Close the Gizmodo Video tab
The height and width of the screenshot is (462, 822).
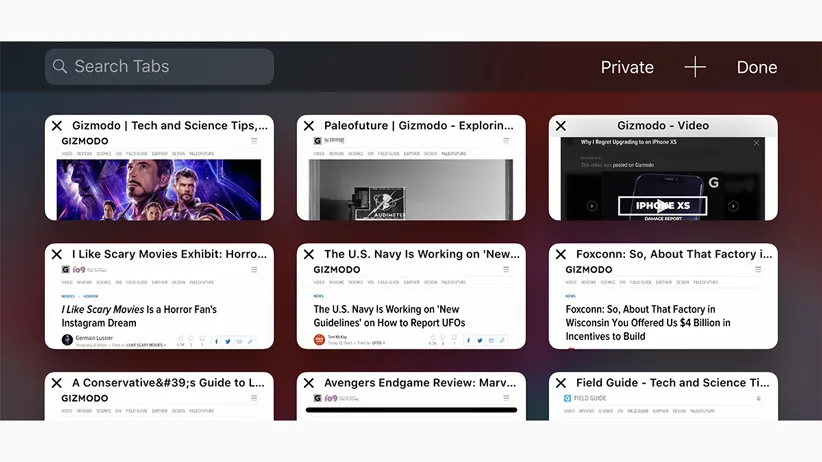coord(561,126)
